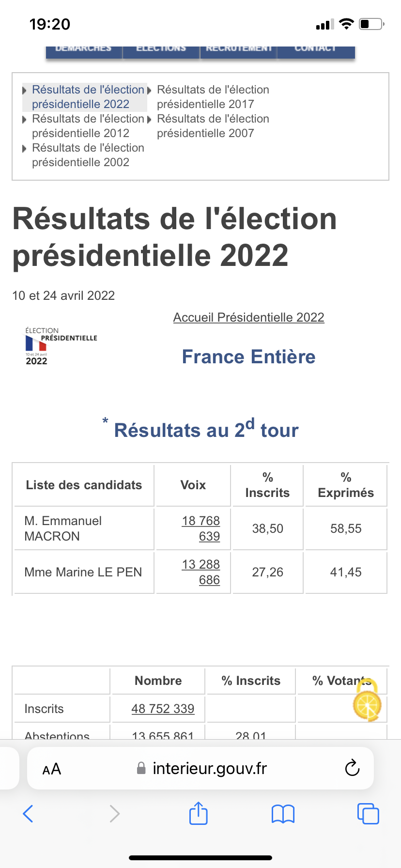Click the Inscrits number 48 752 339
The height and width of the screenshot is (868, 401).
163,709
